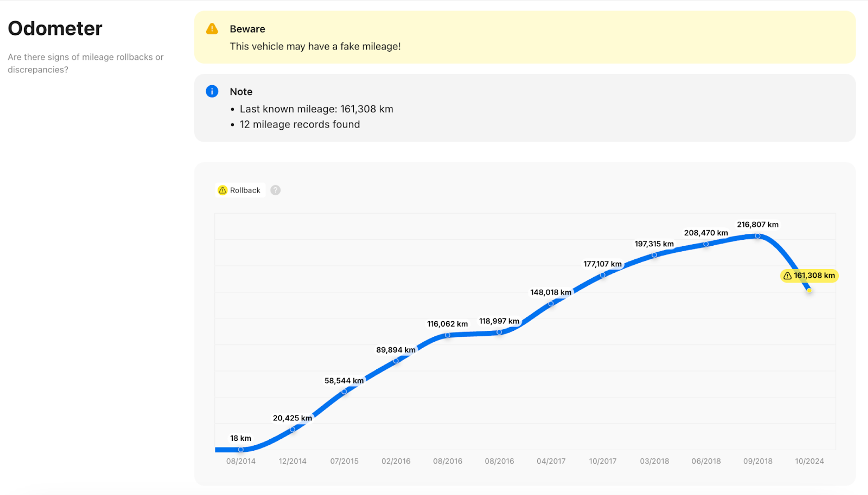Click the yellow Rollback legend warning icon

pos(222,190)
